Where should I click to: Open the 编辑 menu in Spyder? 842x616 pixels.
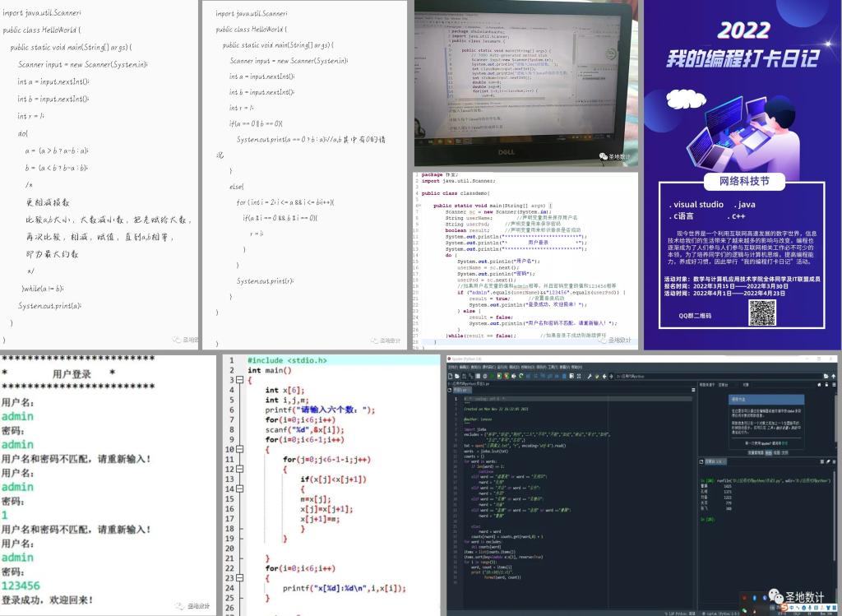(x=464, y=367)
